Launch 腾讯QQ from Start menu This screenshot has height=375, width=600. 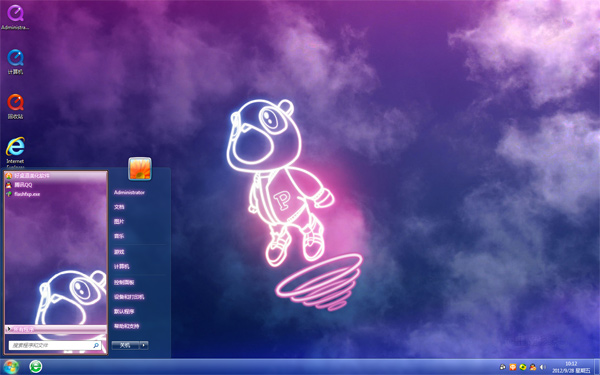pos(55,185)
